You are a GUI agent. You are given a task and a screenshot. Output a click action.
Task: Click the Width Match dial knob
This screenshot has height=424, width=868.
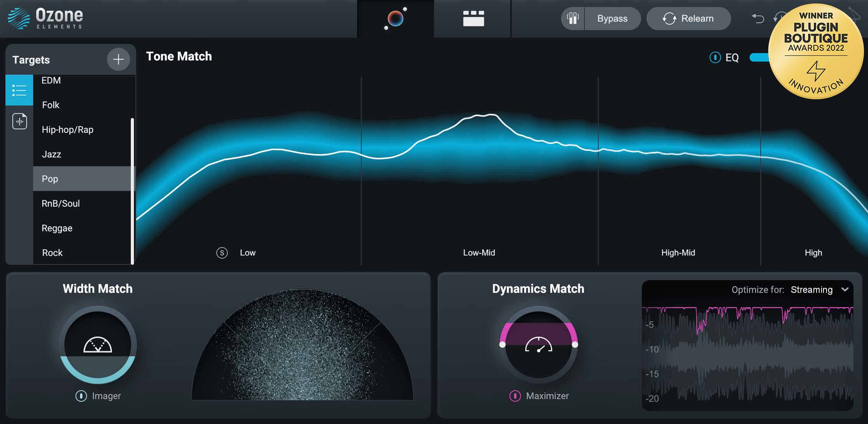98,344
